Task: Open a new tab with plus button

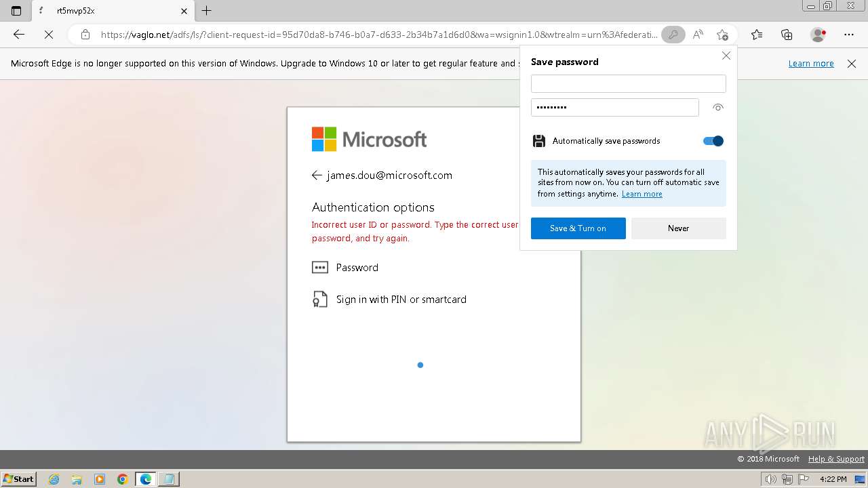Action: (207, 11)
